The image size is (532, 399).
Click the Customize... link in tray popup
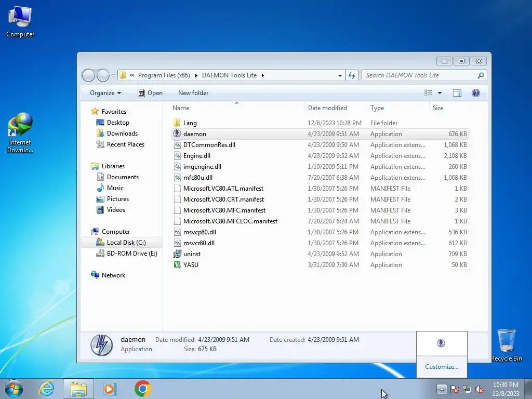(x=442, y=367)
